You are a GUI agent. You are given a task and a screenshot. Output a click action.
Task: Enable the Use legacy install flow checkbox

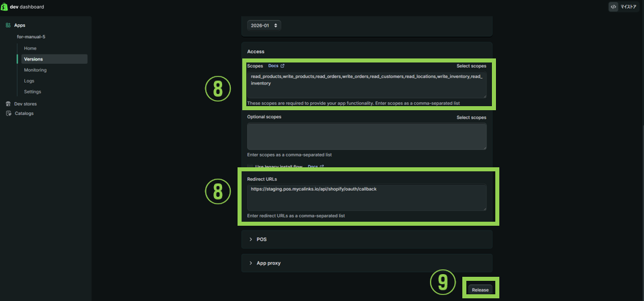[x=250, y=167]
